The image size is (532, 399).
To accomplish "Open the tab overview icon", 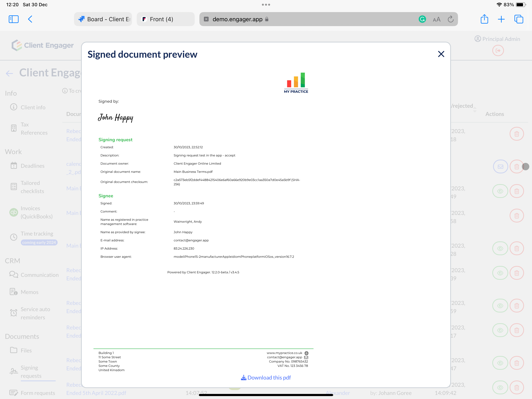I will 519,19.
